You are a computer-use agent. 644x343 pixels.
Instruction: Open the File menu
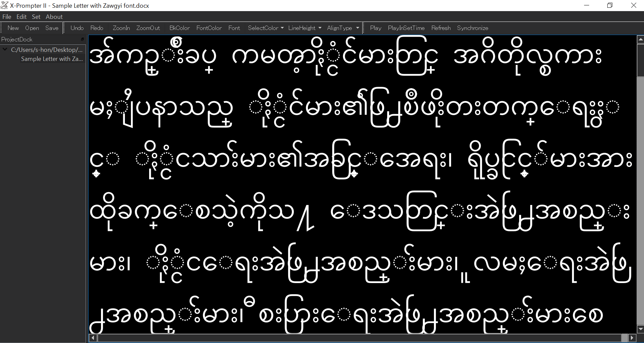tap(7, 16)
